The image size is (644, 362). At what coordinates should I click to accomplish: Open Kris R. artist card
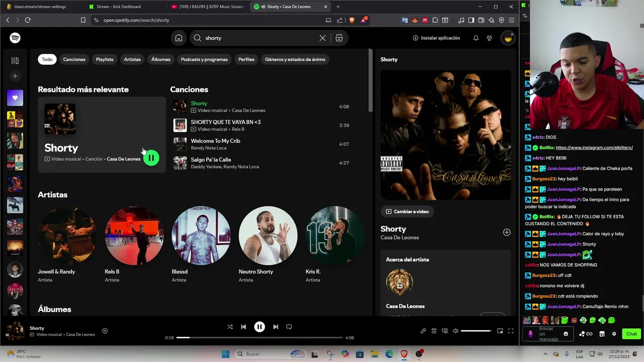[x=335, y=244]
